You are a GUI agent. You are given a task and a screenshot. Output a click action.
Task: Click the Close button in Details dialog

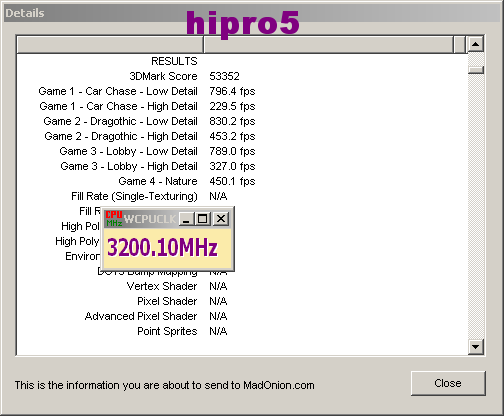[448, 383]
